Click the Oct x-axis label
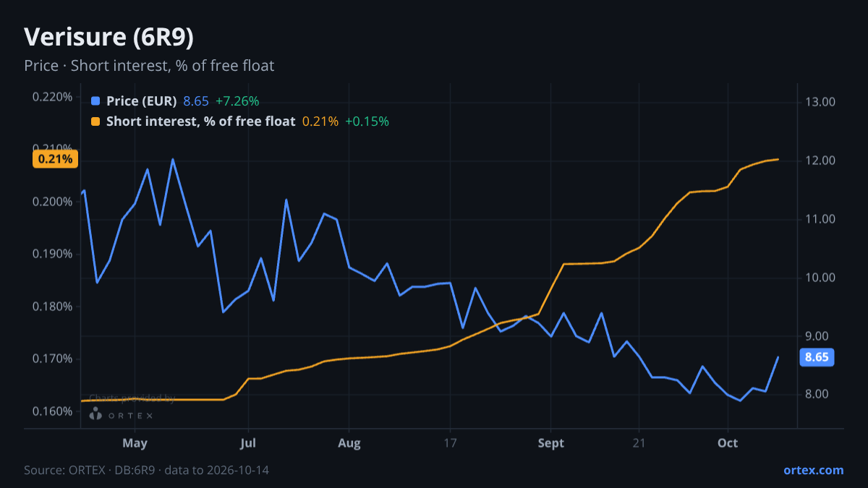 728,443
